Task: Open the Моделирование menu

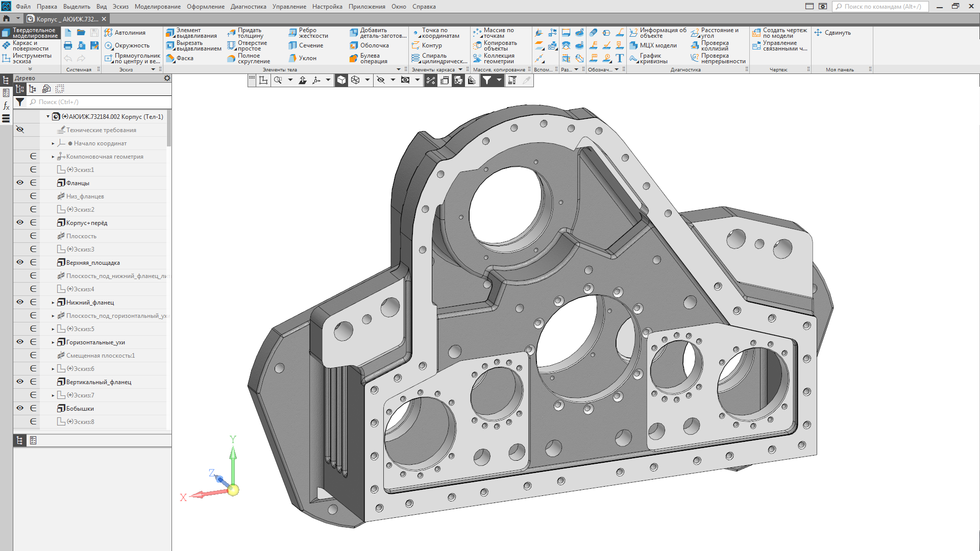Action: (157, 7)
